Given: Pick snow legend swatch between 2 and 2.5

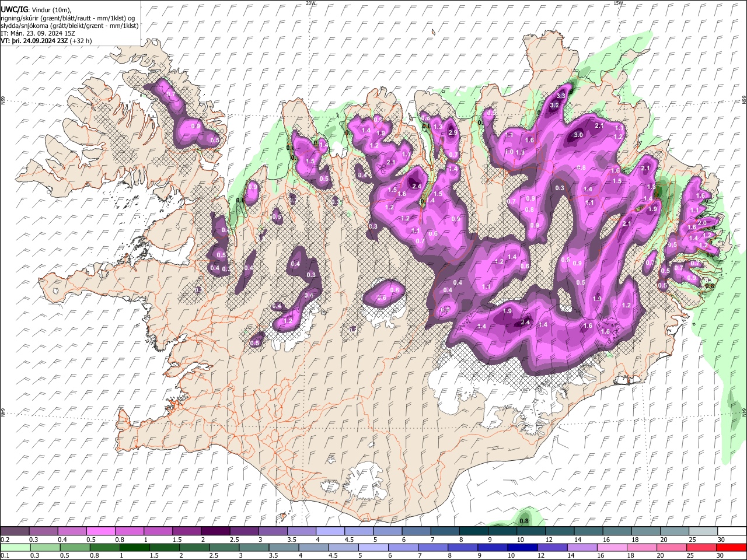Looking at the screenshot, I should coord(215,531).
